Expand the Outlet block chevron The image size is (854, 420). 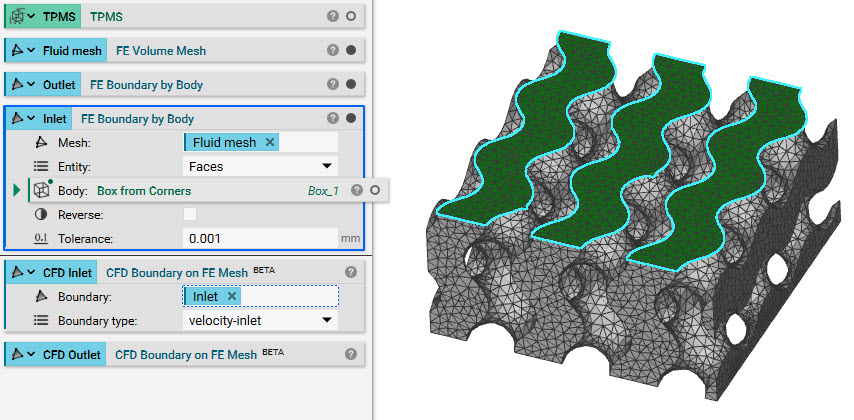[32, 84]
